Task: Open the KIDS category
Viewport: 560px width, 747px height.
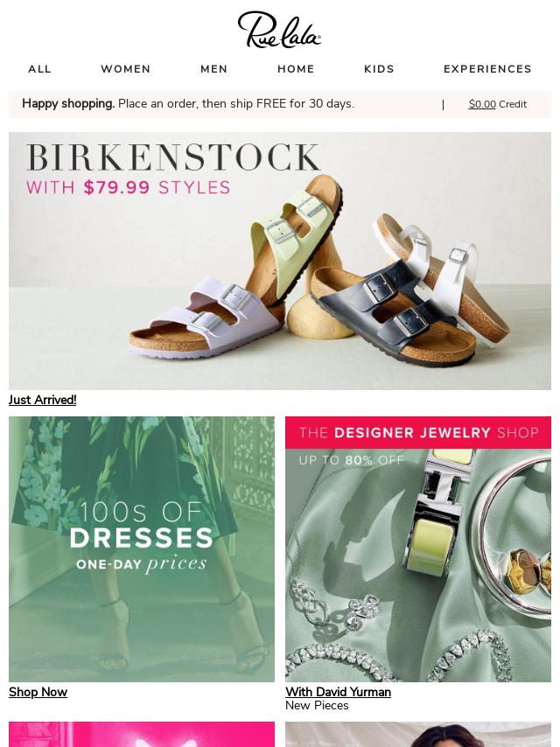Action: [x=379, y=69]
